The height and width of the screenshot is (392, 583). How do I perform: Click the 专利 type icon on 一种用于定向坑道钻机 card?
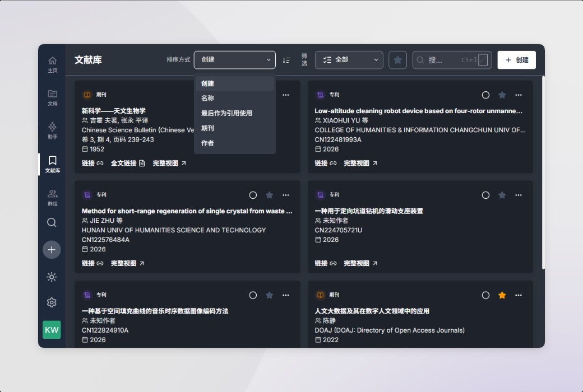pos(320,195)
